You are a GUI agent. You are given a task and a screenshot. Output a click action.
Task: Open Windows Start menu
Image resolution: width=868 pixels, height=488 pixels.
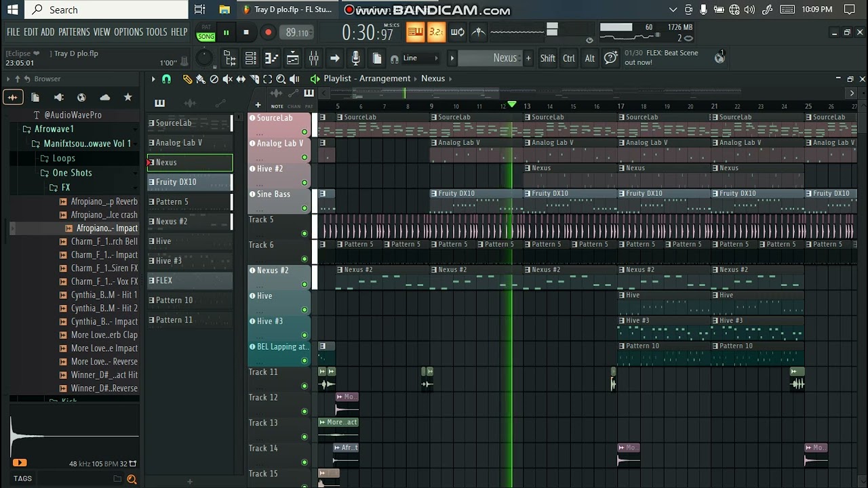(x=13, y=9)
